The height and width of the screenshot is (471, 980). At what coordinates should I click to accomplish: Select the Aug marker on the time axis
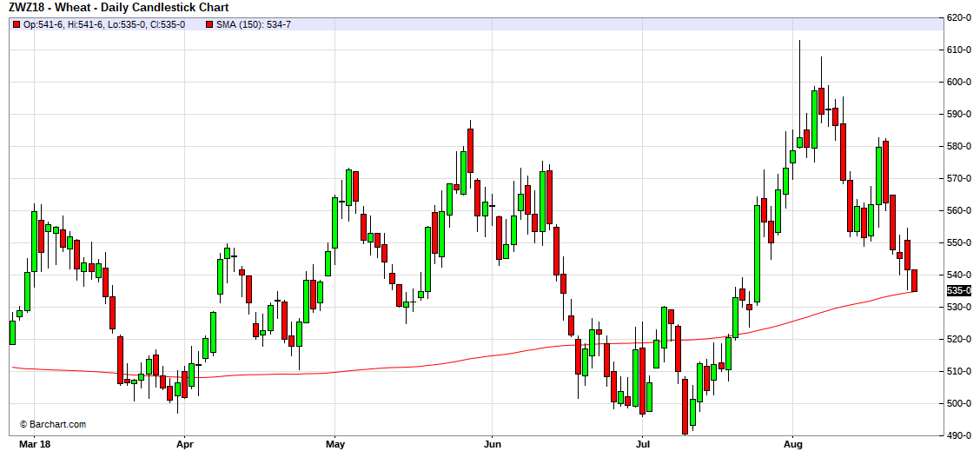tap(792, 444)
